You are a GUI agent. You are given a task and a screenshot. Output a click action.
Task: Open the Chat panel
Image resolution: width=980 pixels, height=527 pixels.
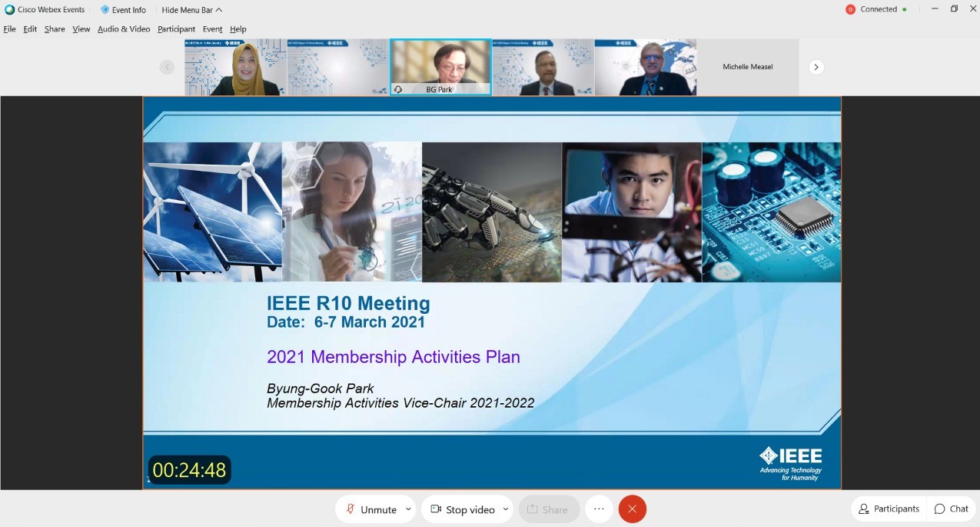coord(952,509)
